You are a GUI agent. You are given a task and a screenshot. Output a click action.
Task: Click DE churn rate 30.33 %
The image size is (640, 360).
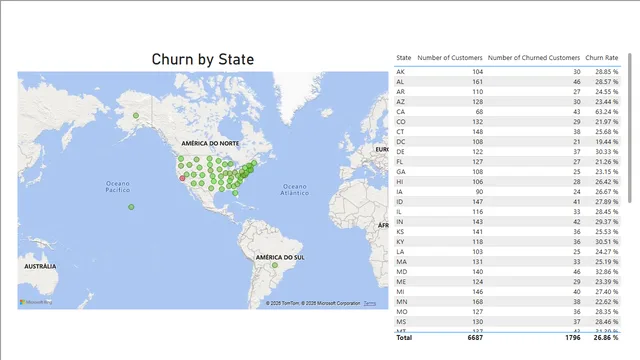(607, 151)
